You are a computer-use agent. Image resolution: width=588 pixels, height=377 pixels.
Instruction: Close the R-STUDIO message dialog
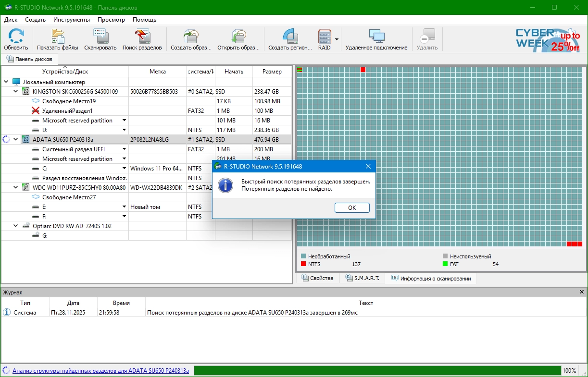(368, 166)
